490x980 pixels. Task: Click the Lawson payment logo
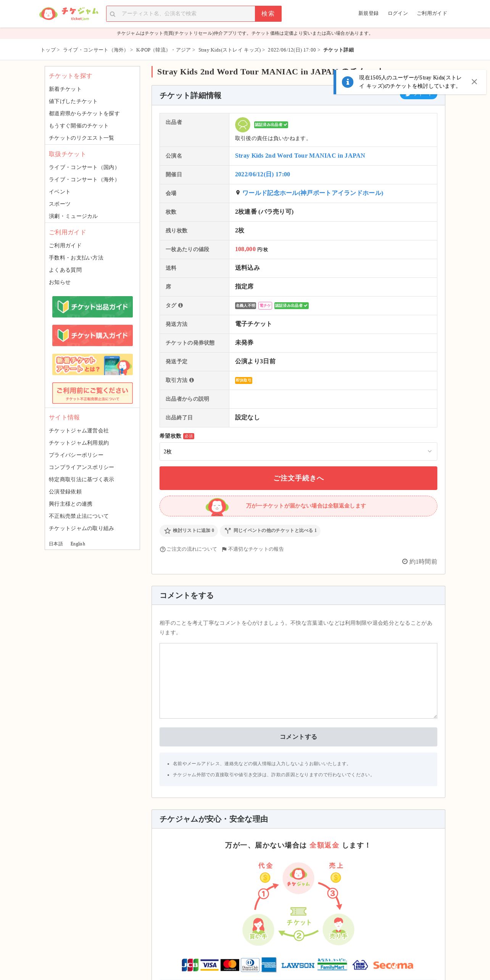click(x=298, y=965)
